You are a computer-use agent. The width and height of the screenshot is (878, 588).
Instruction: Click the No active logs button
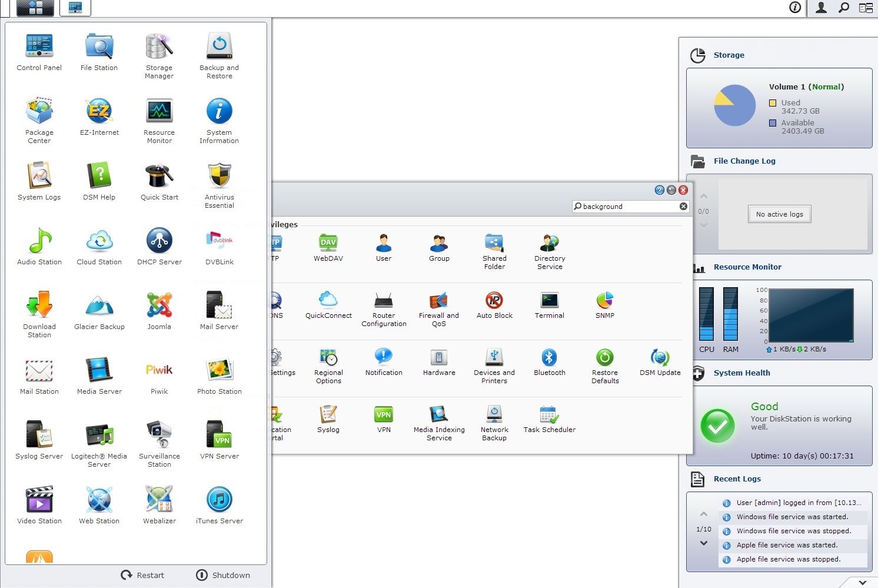pyautogui.click(x=780, y=214)
